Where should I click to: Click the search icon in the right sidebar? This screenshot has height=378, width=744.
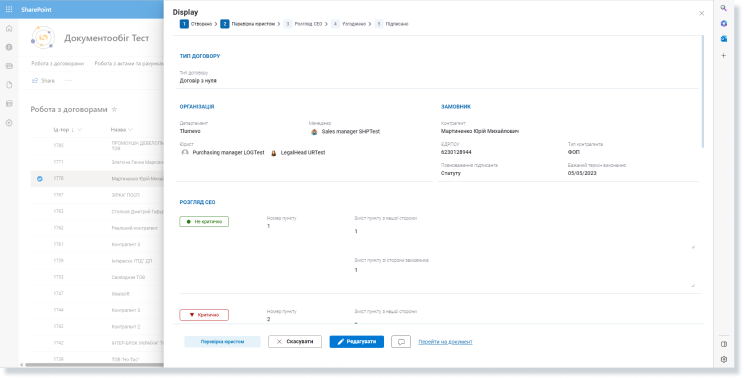[724, 8]
